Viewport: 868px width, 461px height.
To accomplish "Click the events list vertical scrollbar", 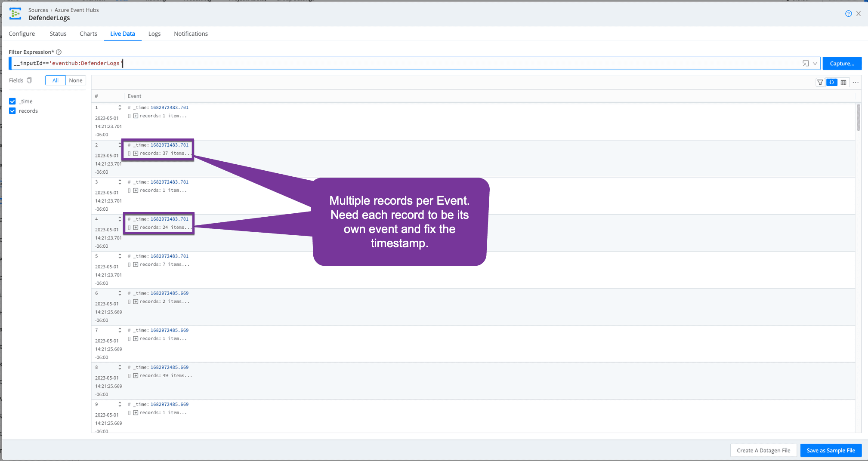I will click(858, 118).
